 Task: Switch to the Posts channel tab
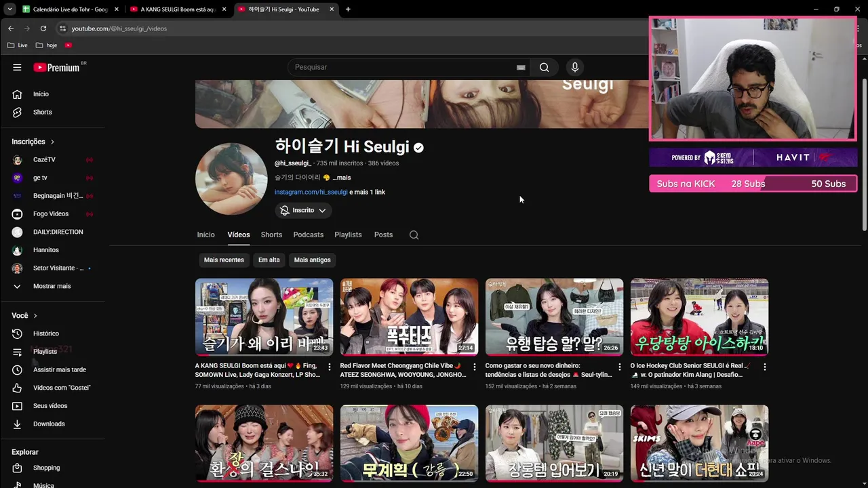[x=383, y=235]
